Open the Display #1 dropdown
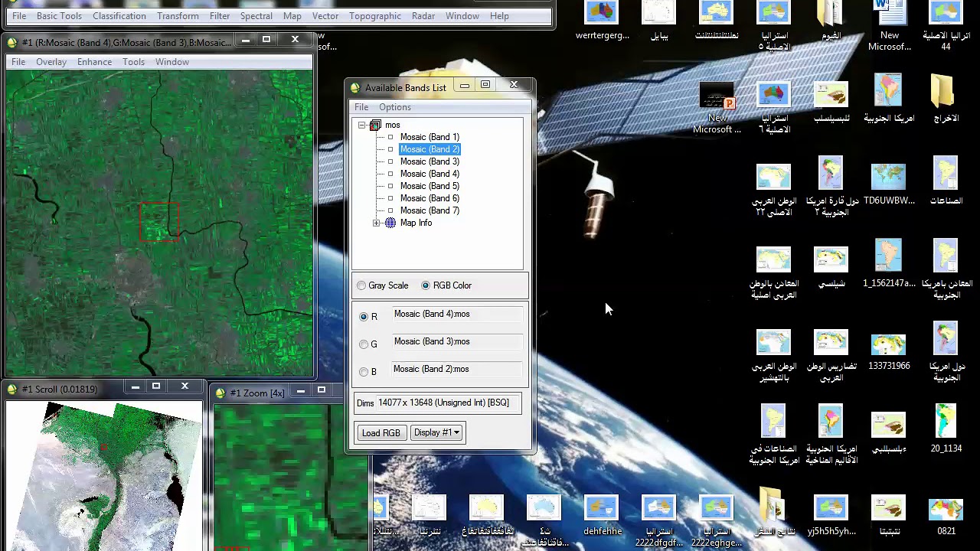The width and height of the screenshot is (980, 551). (436, 432)
